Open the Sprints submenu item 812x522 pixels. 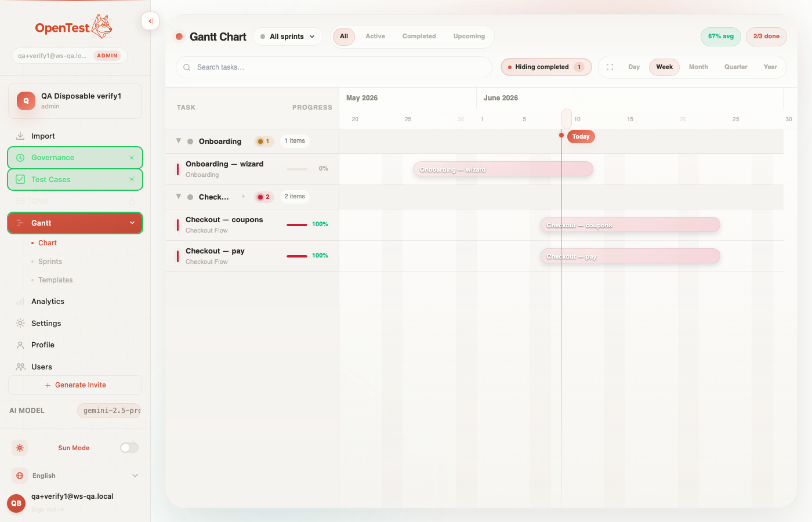[50, 262]
